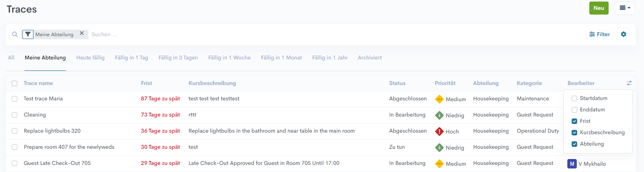This screenshot has height=172, width=644.
Task: Click the search magnifier icon
Action: 15,35
